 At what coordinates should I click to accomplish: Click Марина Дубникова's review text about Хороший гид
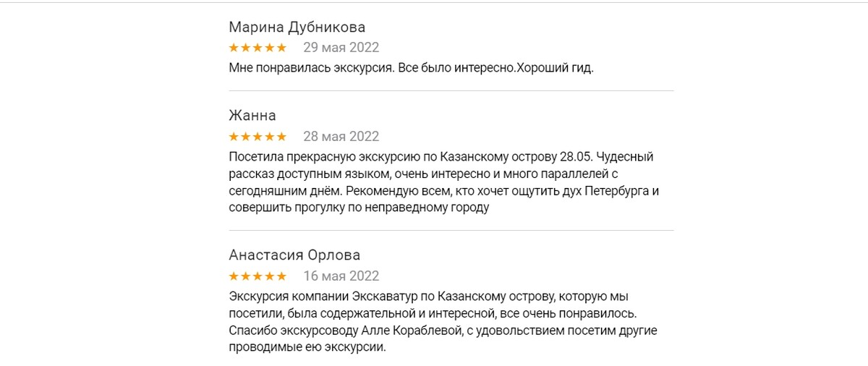(410, 69)
